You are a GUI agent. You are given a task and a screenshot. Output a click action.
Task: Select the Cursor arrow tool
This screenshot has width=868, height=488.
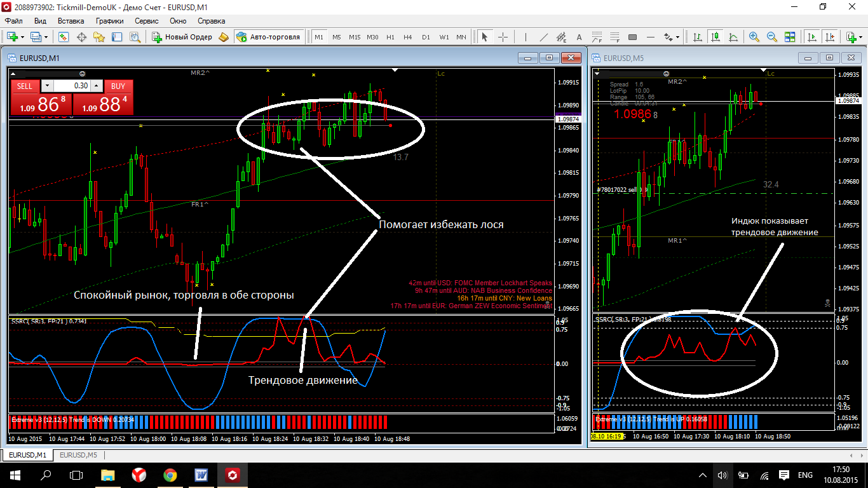(484, 37)
